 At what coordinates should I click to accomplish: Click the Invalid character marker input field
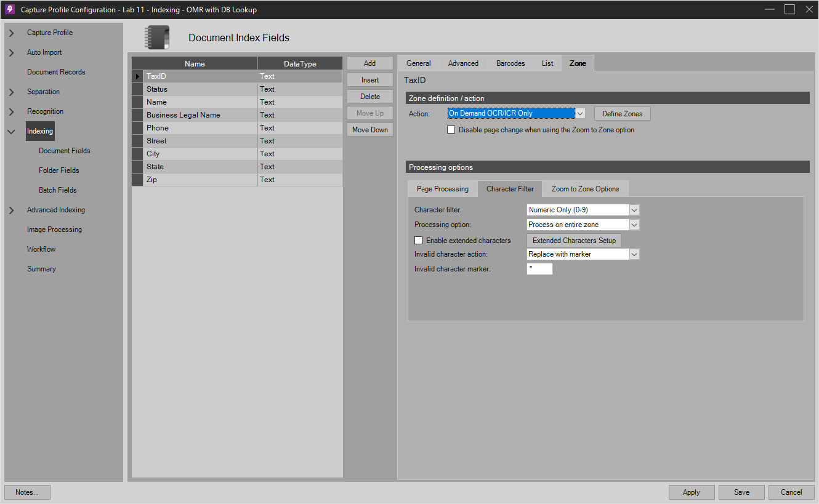pyautogui.click(x=539, y=268)
